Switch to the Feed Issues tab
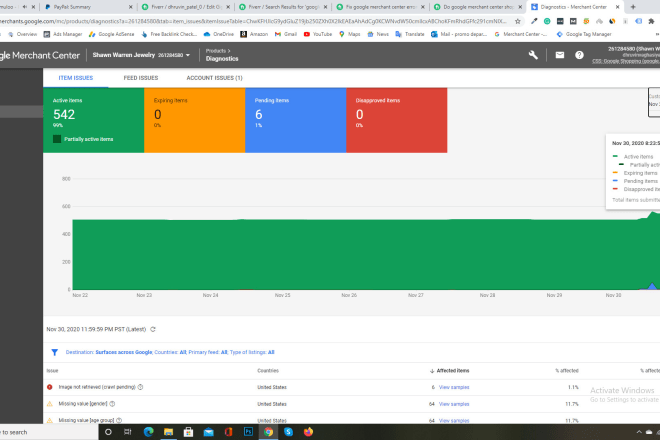This screenshot has width=660, height=440. coord(141,78)
